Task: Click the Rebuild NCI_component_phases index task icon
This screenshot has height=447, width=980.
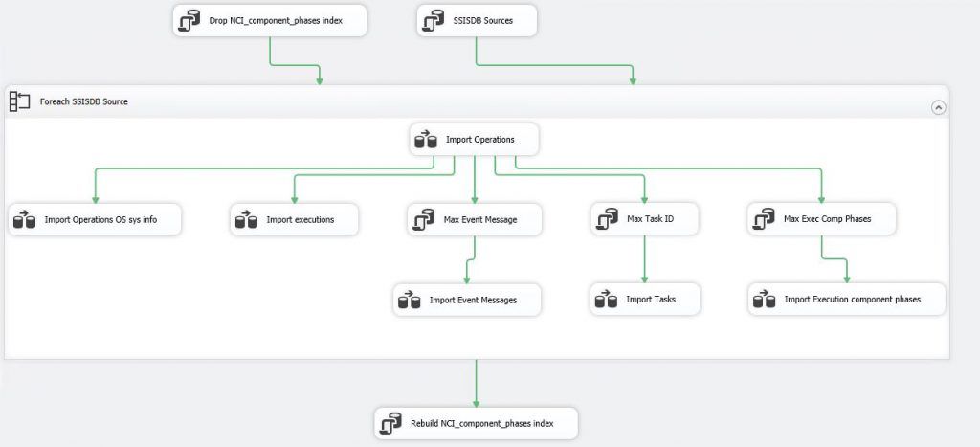Action: pyautogui.click(x=392, y=422)
